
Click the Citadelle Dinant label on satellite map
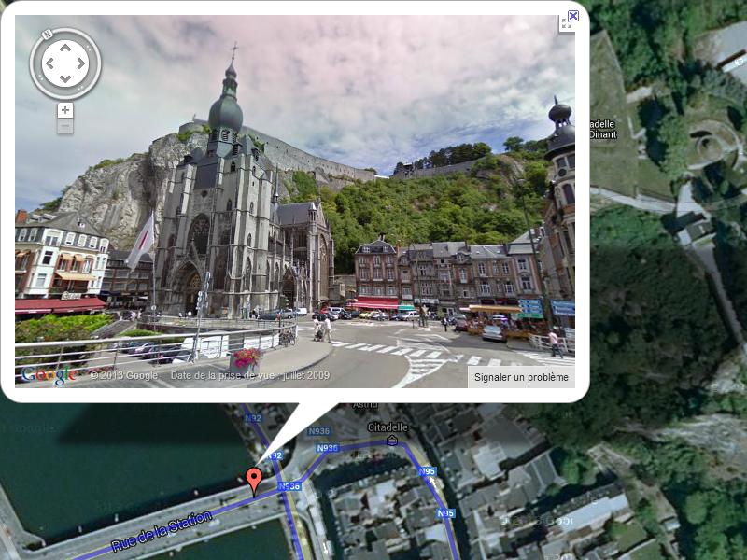(x=601, y=129)
